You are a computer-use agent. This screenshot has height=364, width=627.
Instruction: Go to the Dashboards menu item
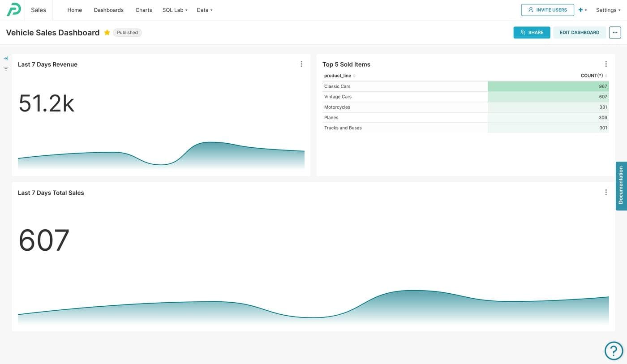(108, 10)
